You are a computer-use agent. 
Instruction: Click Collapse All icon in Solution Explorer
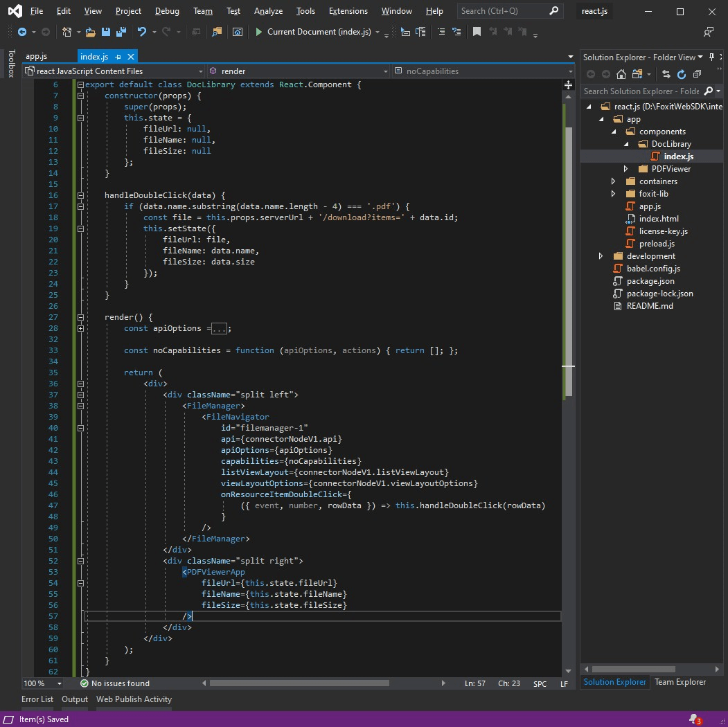pos(697,74)
